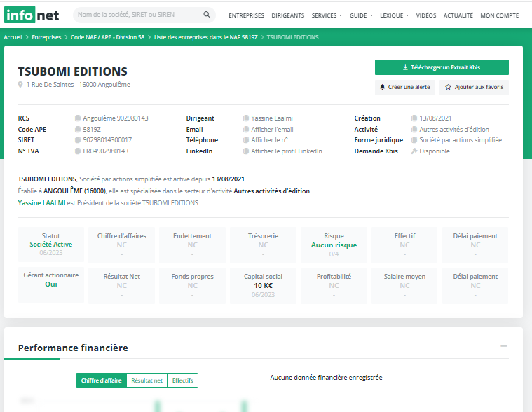Image resolution: width=532 pixels, height=412 pixels.
Task: Click the Aucune donnée financière enregistrée text
Action: tap(326, 378)
